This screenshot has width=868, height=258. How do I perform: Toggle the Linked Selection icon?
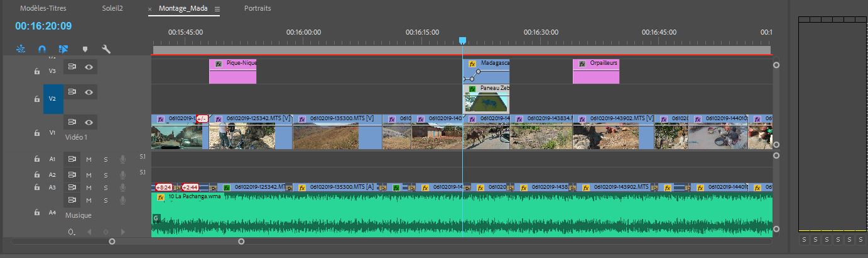pos(63,48)
